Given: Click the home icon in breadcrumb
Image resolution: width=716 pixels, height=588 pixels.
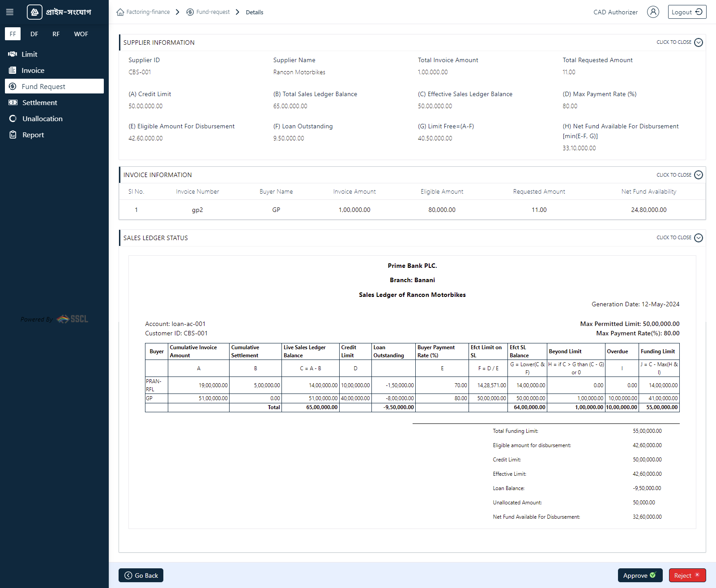Looking at the screenshot, I should coord(120,12).
